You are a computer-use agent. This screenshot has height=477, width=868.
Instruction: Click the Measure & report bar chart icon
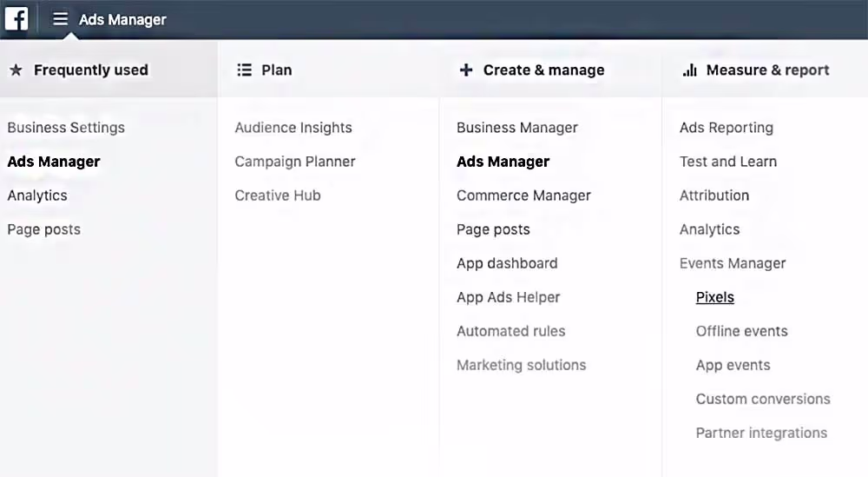[x=690, y=70]
